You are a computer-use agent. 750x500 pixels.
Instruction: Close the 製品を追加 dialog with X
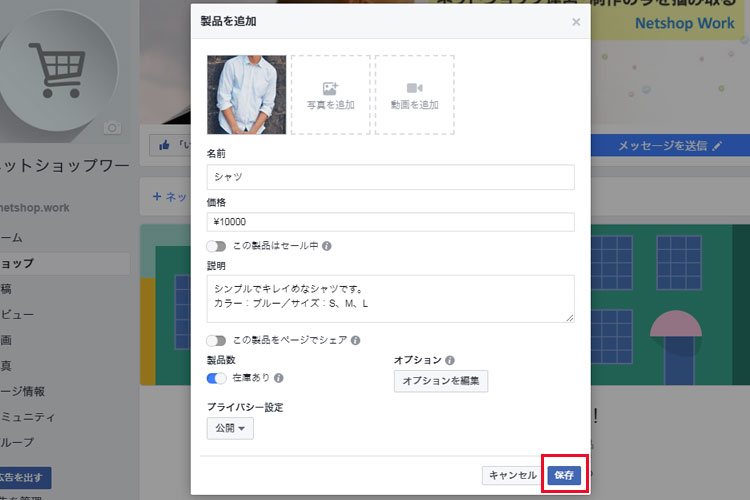(x=576, y=22)
